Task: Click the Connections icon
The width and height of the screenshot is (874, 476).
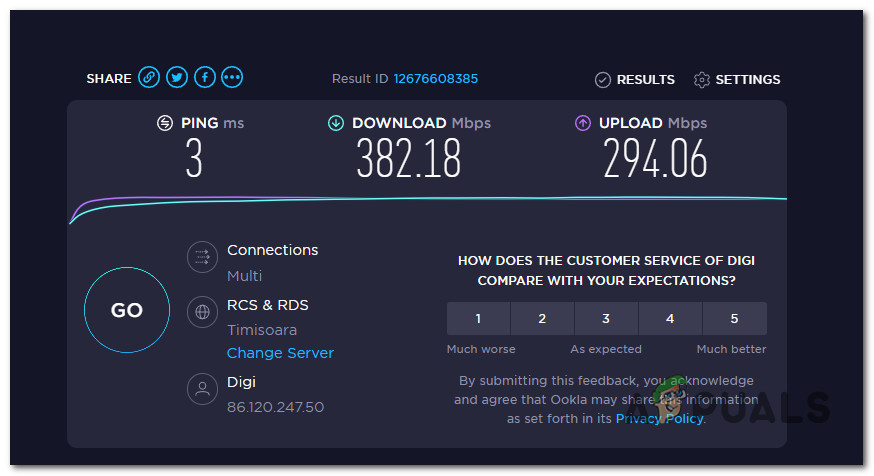Action: pyautogui.click(x=202, y=257)
